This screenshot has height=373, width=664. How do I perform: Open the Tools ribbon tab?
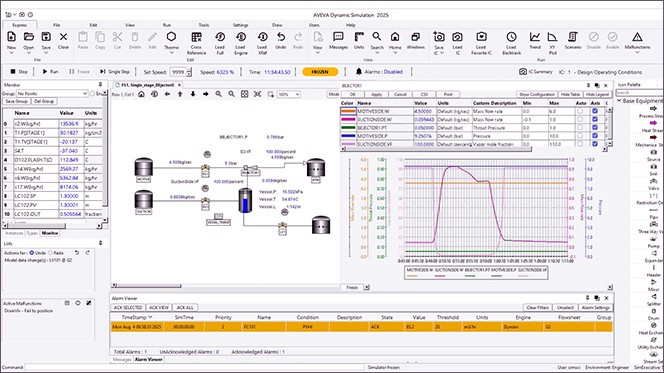click(x=204, y=25)
